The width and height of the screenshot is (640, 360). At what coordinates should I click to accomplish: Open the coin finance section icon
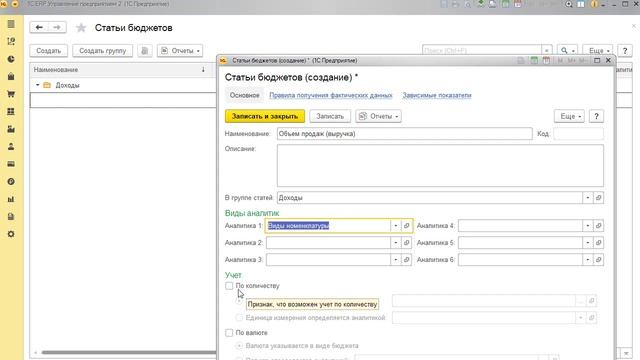11,182
